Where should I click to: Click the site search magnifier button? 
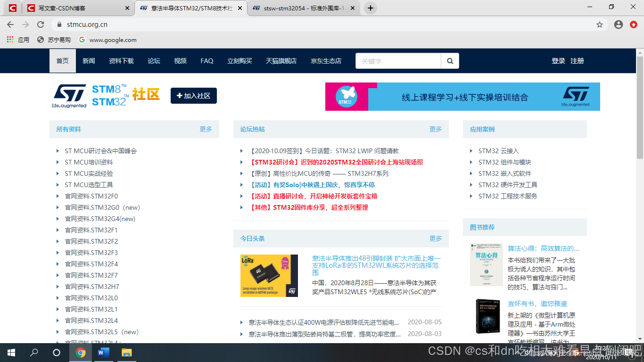click(450, 61)
